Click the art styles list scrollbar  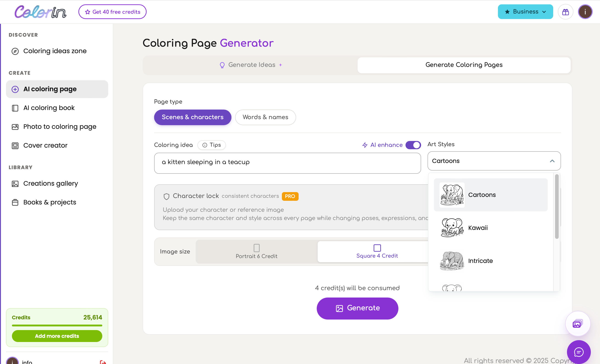tap(557, 207)
